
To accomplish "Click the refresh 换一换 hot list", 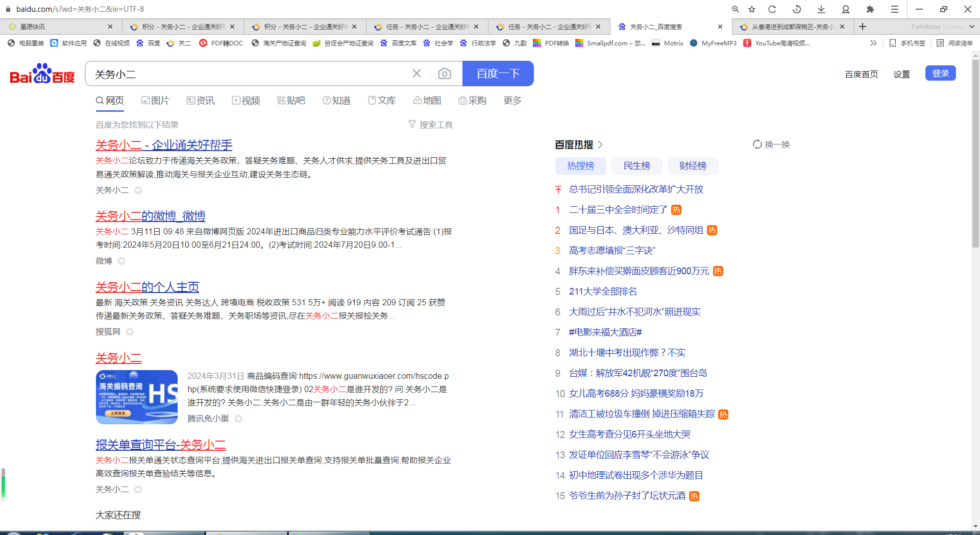I will point(771,144).
